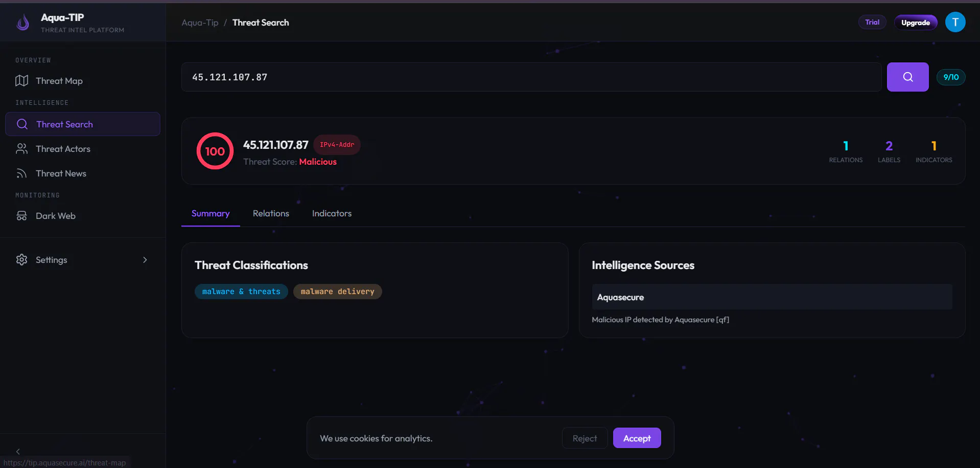Focus the IP search input field
Image resolution: width=980 pixels, height=468 pixels.
(531, 77)
